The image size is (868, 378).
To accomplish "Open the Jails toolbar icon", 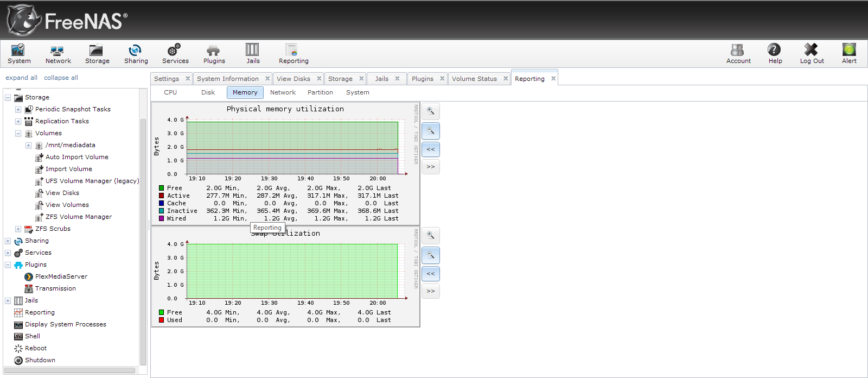I will pos(253,54).
